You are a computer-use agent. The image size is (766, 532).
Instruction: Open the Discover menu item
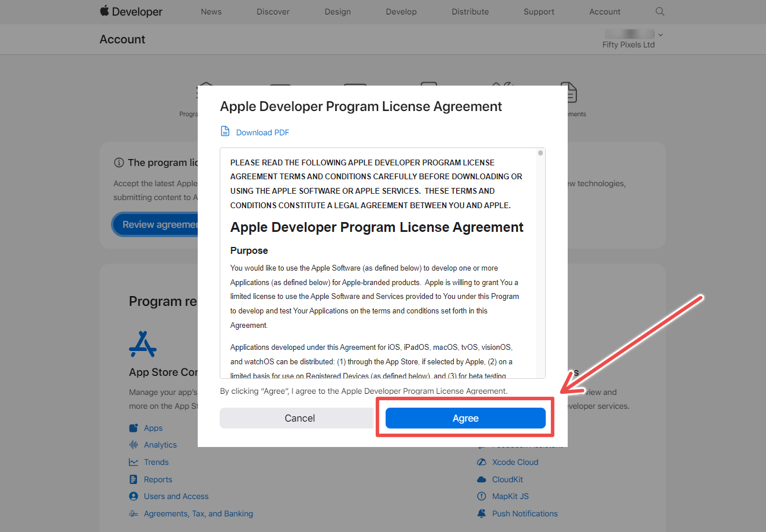(x=273, y=12)
